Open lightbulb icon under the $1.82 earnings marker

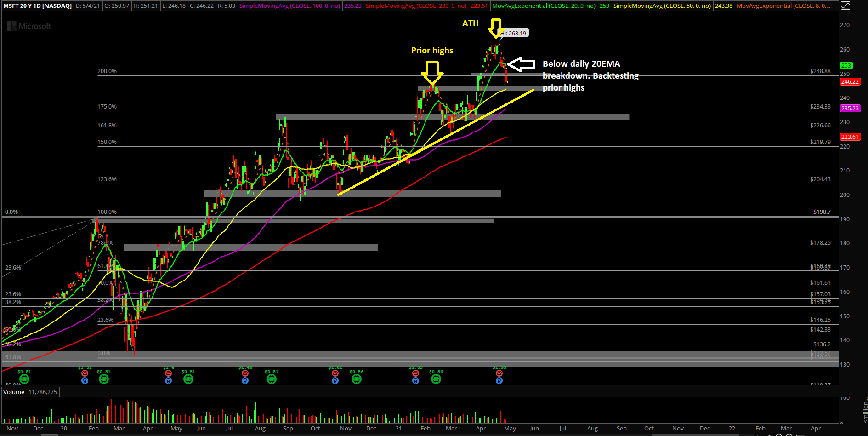pos(335,381)
